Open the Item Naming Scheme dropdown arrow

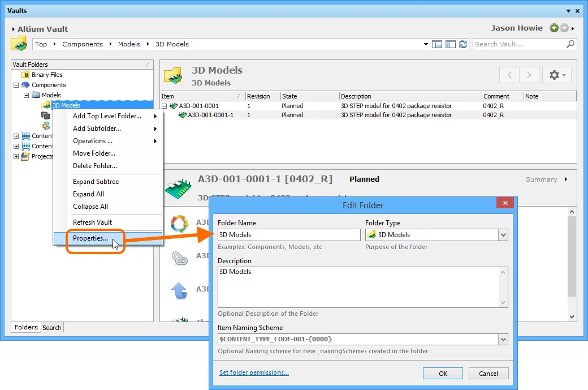coord(503,339)
